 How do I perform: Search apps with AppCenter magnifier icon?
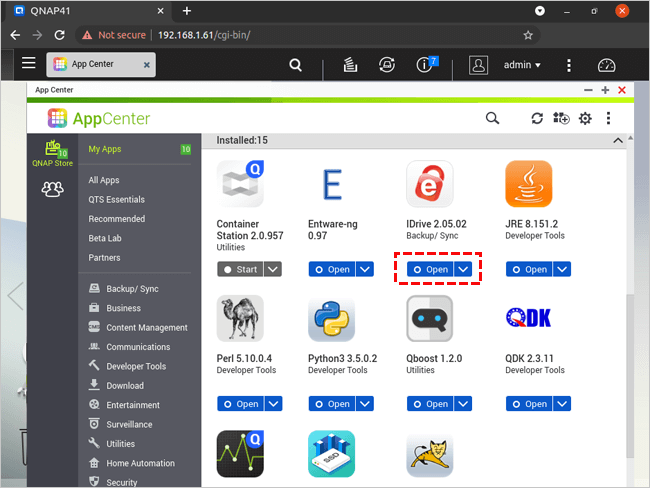(x=492, y=119)
